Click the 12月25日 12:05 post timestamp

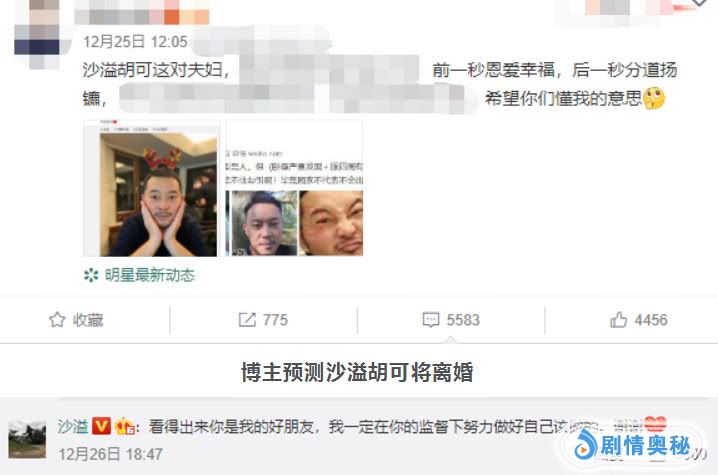pyautogui.click(x=136, y=42)
